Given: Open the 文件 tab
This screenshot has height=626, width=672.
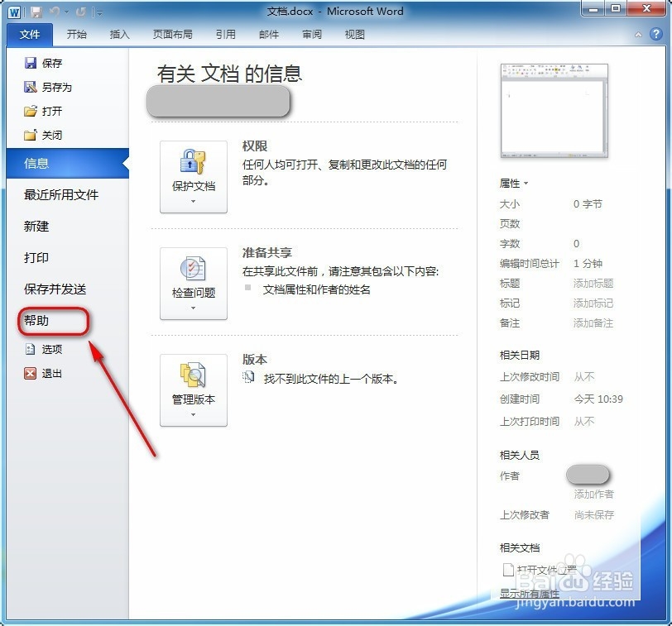Looking at the screenshot, I should [x=30, y=34].
